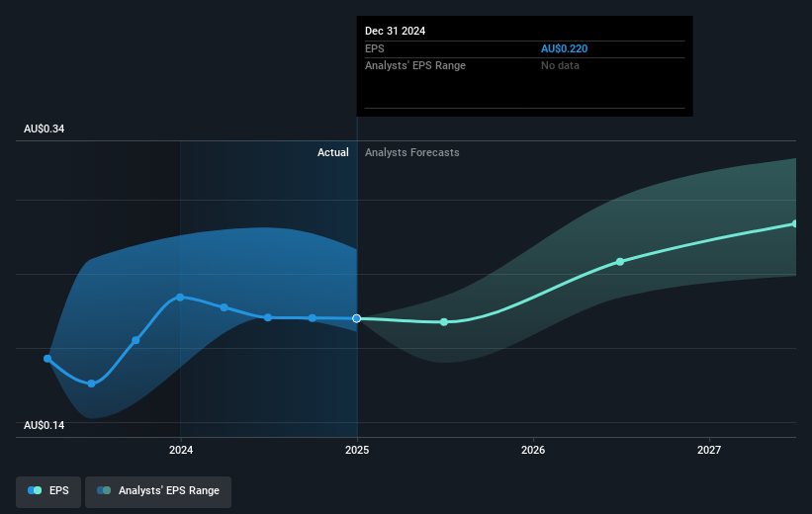Screen dimensions: 812x514
Task: Select the mid-2024 EPS data point
Action: click(268, 317)
